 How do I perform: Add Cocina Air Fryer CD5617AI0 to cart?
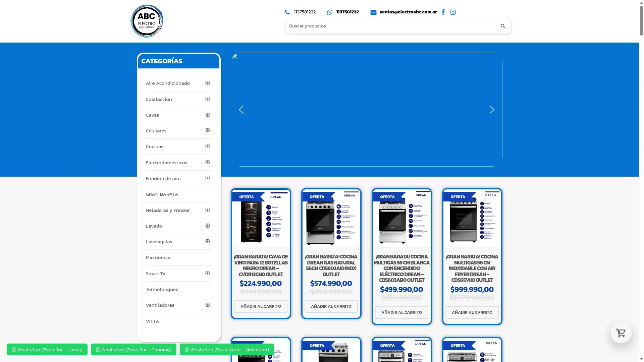(472, 312)
